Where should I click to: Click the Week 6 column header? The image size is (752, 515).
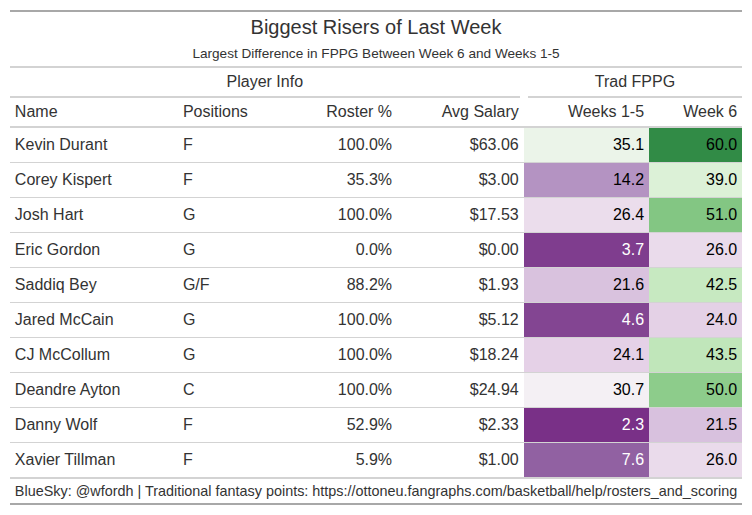(x=710, y=112)
